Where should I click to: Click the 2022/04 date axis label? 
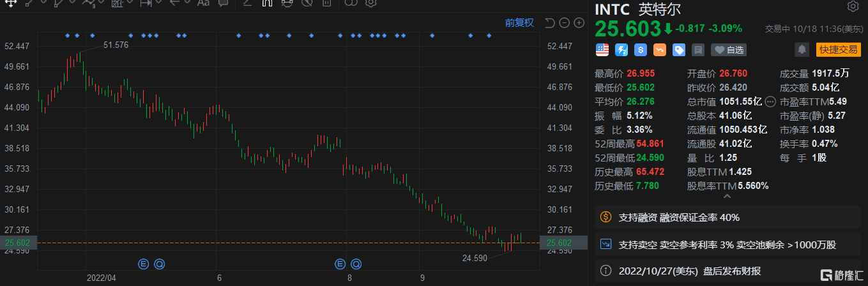(102, 278)
